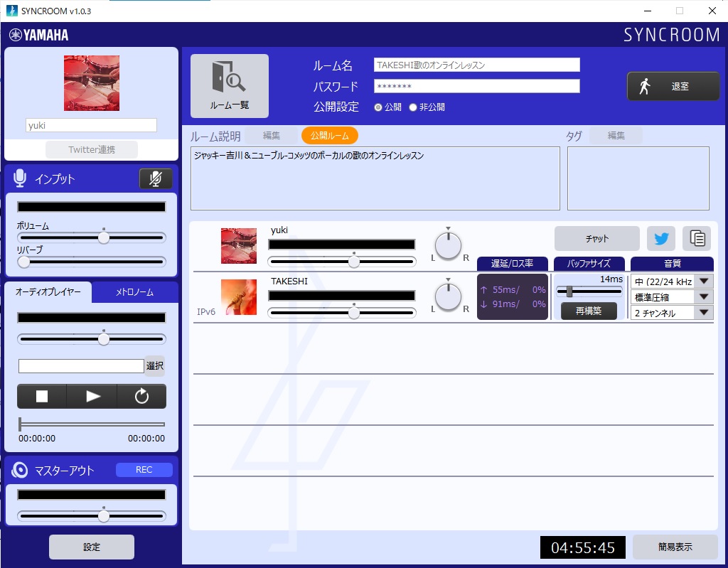
Task: Click the Twitter bird share icon
Action: click(x=661, y=238)
